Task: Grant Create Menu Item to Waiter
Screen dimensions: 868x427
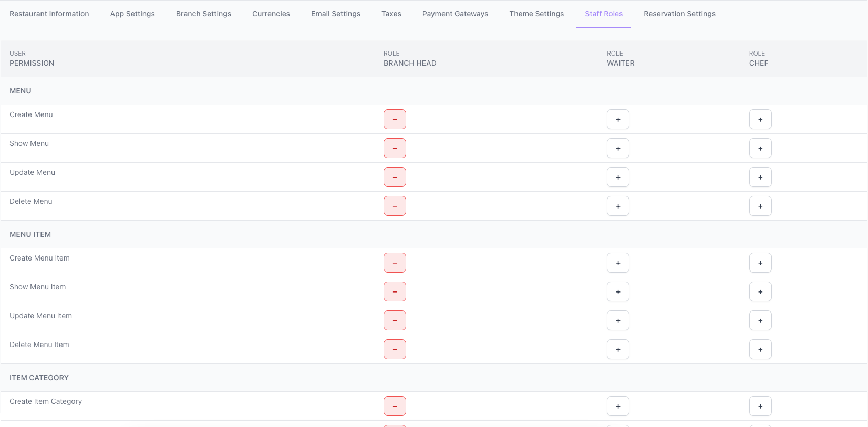Action: 618,263
